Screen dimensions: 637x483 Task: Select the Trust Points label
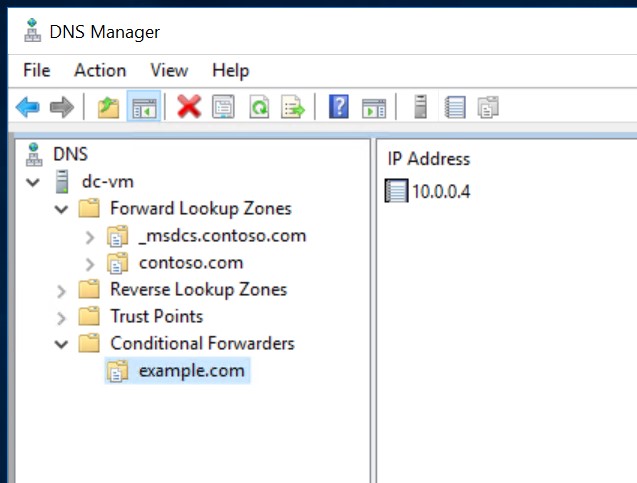[x=156, y=316]
